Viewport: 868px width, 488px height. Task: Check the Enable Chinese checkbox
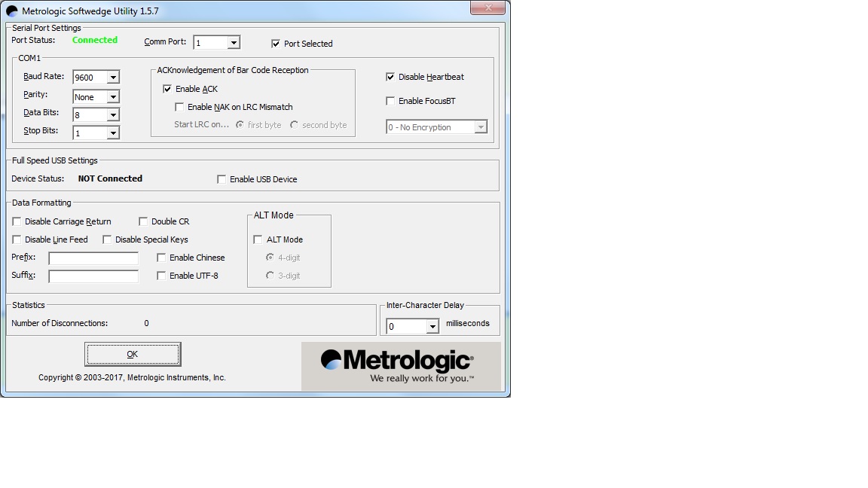[x=161, y=258]
